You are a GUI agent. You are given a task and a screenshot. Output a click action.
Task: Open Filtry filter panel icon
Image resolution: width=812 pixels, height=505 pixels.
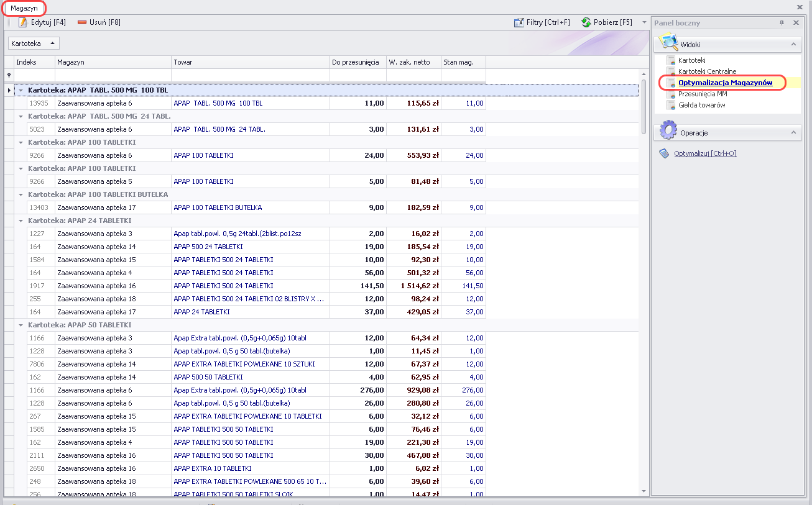coord(519,22)
